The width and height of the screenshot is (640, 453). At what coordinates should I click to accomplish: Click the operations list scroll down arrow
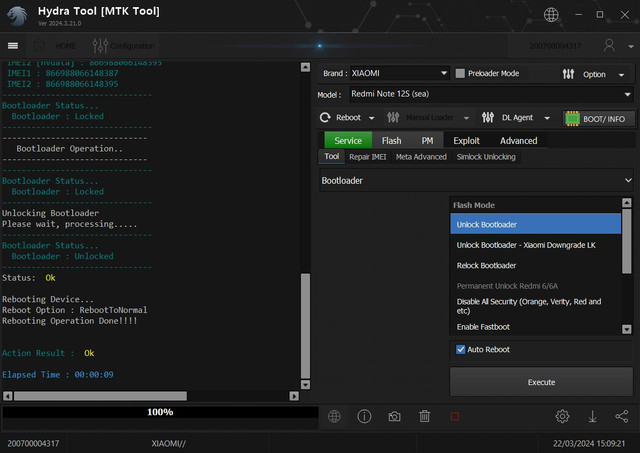click(x=627, y=329)
